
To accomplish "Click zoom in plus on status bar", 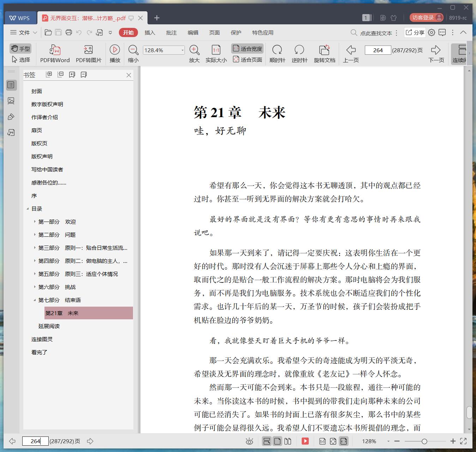I will pyautogui.click(x=453, y=441).
